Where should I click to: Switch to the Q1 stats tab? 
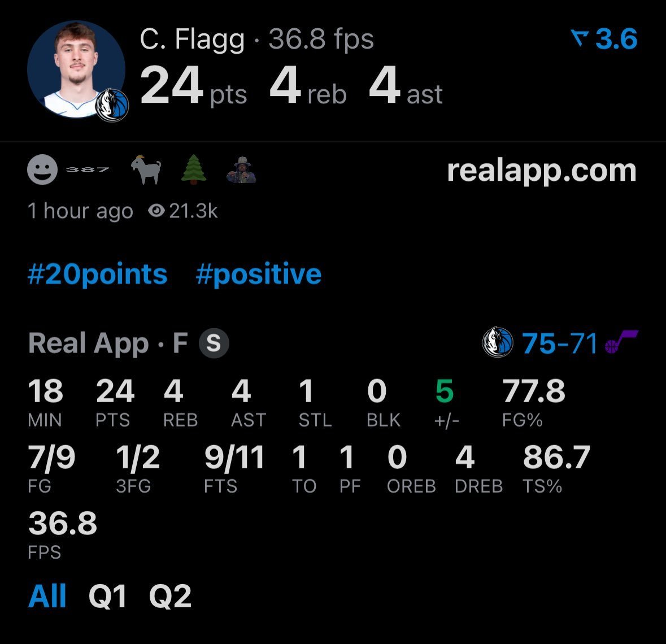pyautogui.click(x=107, y=596)
